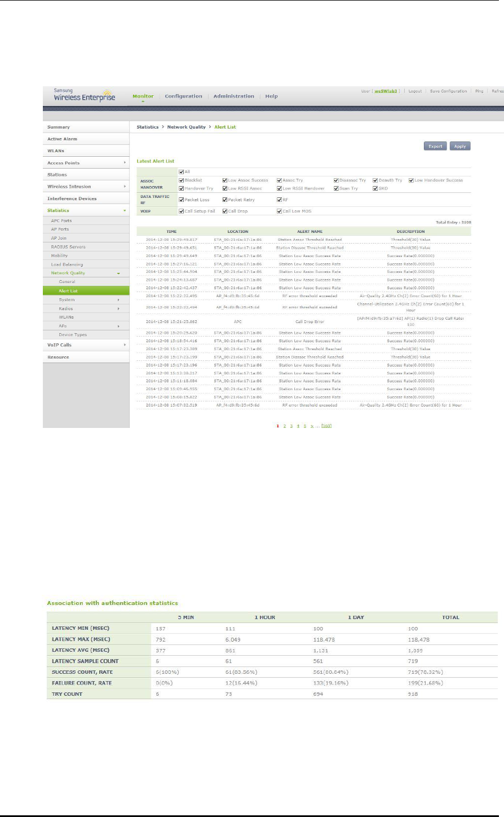Toggle the Call Drop checkbox

(x=225, y=211)
